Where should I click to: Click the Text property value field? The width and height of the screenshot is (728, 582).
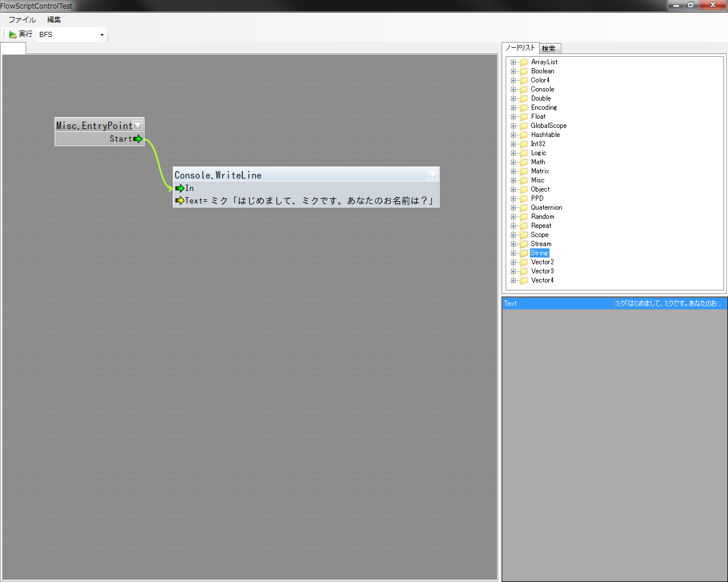click(669, 304)
